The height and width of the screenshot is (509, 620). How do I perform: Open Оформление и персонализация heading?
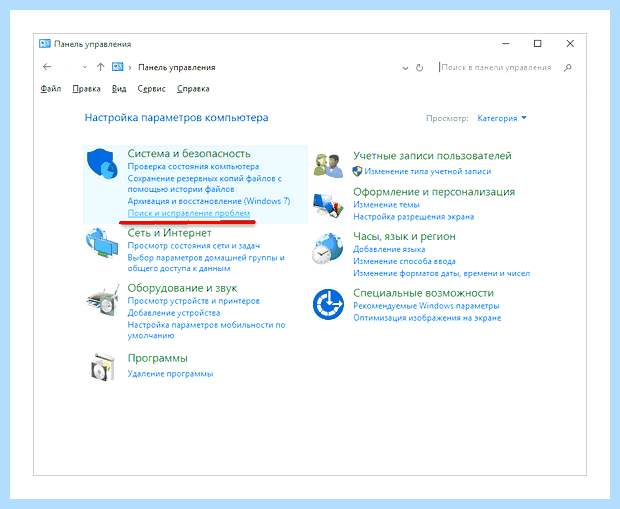click(x=434, y=192)
